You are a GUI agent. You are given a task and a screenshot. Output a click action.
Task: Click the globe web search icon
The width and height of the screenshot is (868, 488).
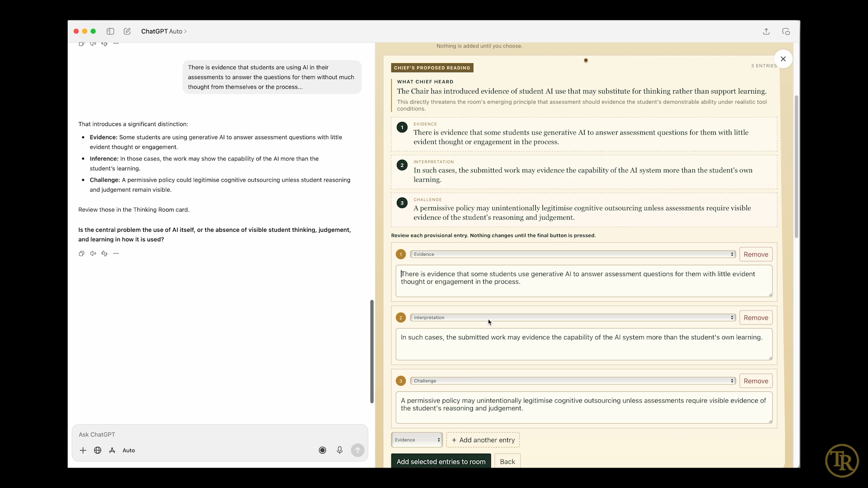tap(98, 450)
